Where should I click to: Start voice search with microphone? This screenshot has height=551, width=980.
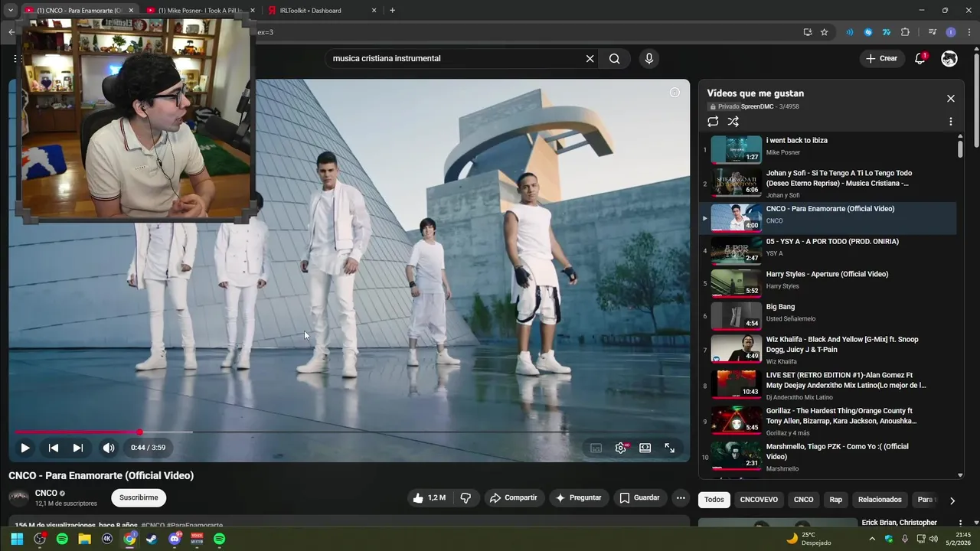[x=649, y=59]
